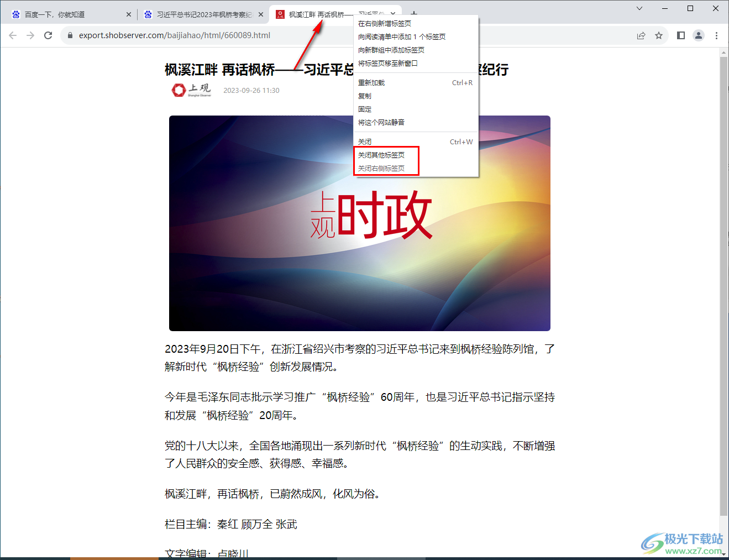Select 复制 in the context menu
Image resolution: width=729 pixels, height=560 pixels.
[x=416, y=96]
